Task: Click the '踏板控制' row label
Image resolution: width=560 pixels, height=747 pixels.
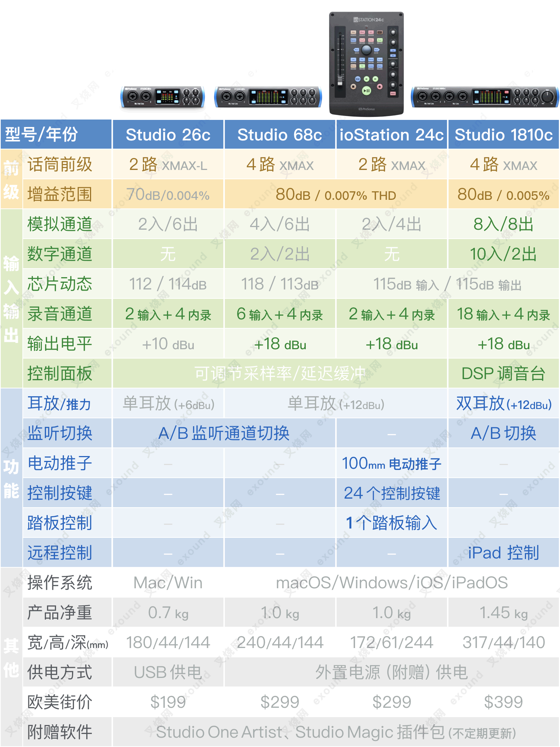Action: tap(67, 523)
